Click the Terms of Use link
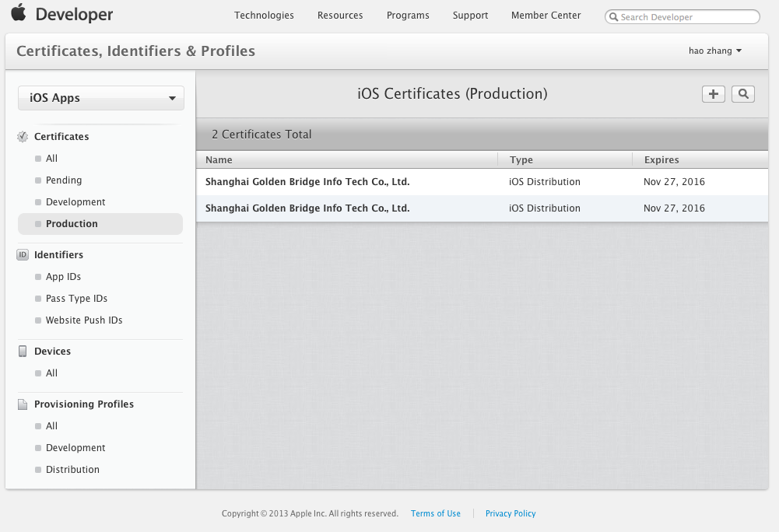 pyautogui.click(x=436, y=513)
